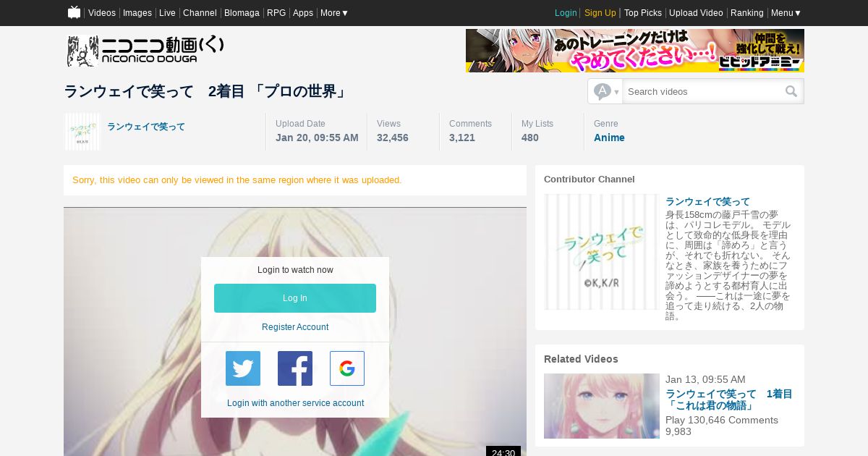This screenshot has height=456, width=868.
Task: Open Channel in top navigation
Action: coord(200,13)
